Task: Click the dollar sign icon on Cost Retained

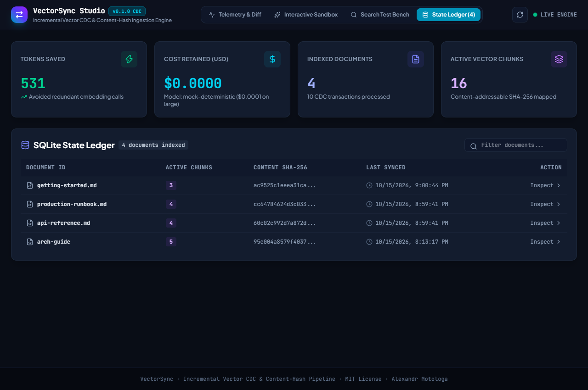Action: (x=272, y=59)
